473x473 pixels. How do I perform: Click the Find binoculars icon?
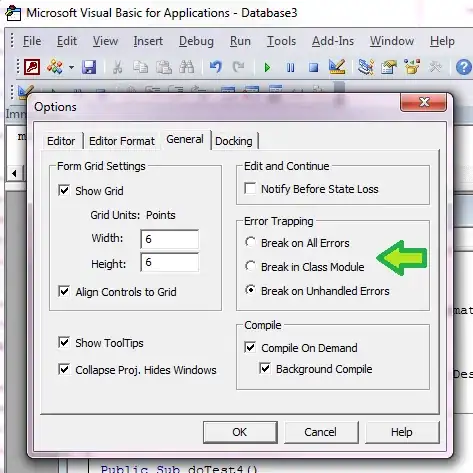point(187,67)
